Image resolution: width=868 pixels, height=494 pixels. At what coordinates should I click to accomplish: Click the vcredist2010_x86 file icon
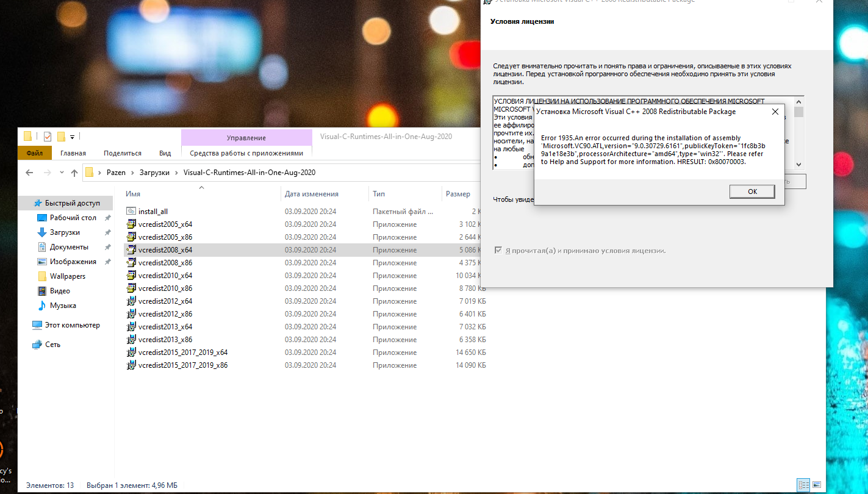(131, 288)
